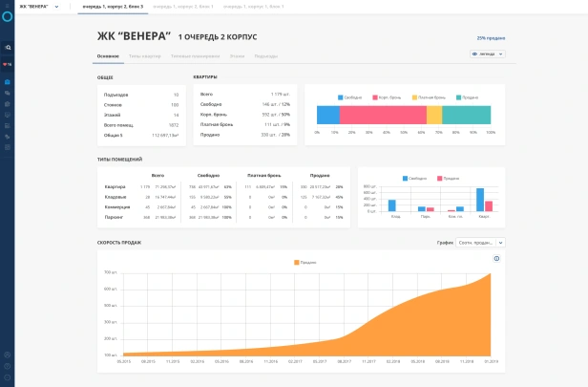
Task: Click the sidebar icon directly below the building icon
Action: click(7, 93)
